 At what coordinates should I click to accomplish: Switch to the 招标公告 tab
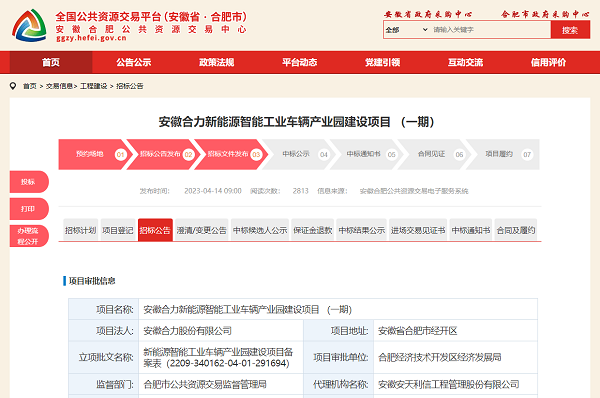click(155, 230)
